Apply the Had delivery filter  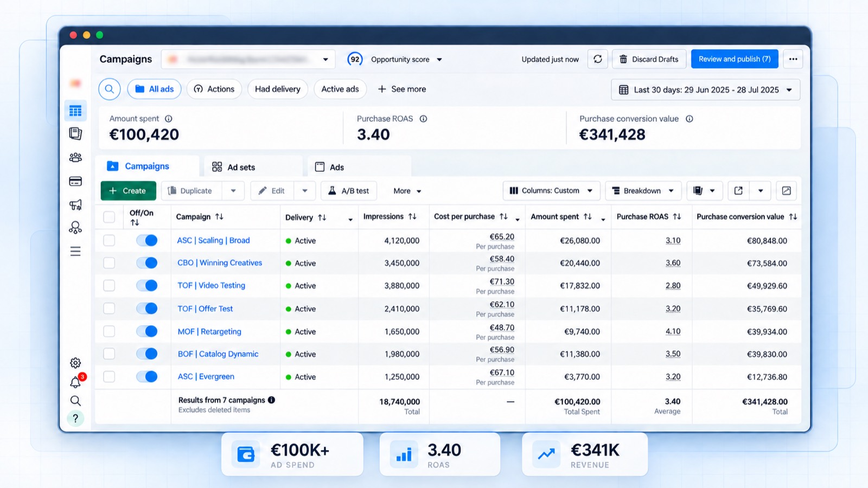tap(278, 89)
